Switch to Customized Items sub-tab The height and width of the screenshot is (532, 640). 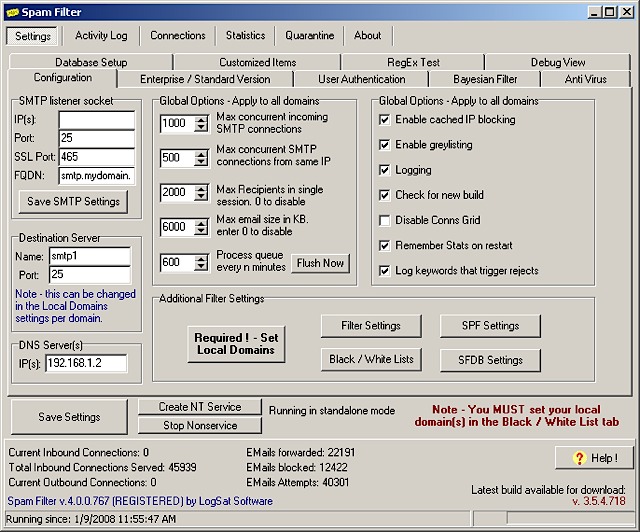258,62
